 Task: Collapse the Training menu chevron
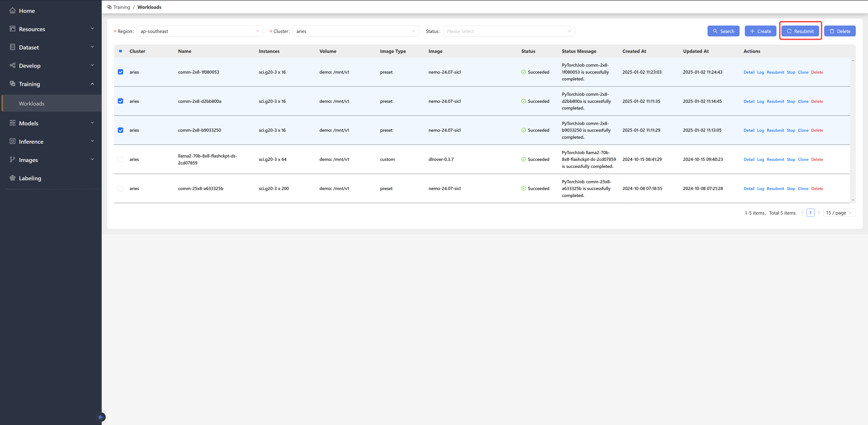[92, 84]
